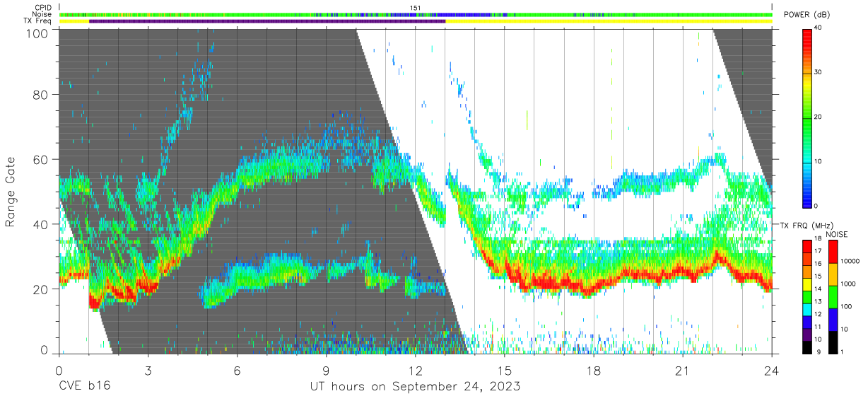
Task: Click the 40 tick on POWER legend
Action: pos(819,28)
